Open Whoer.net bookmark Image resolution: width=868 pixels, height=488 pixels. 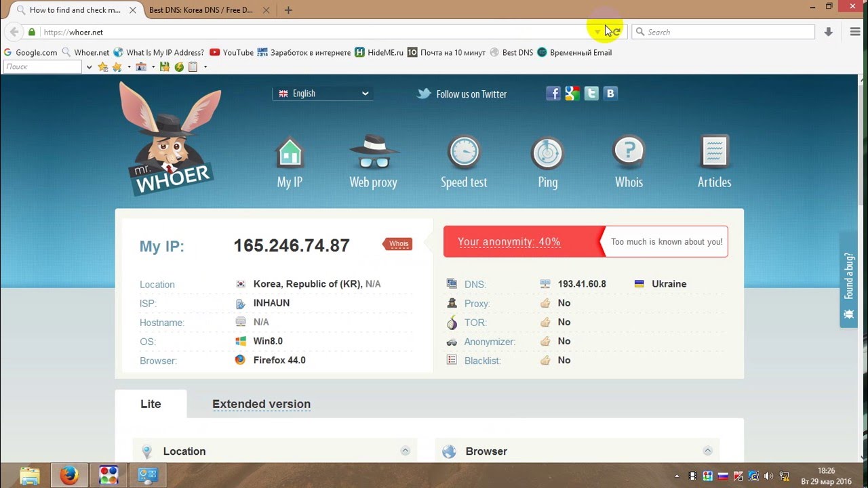click(x=85, y=52)
